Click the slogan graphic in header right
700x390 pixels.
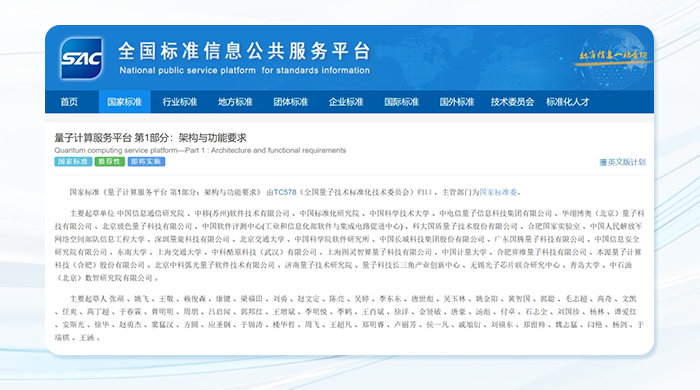(x=613, y=57)
